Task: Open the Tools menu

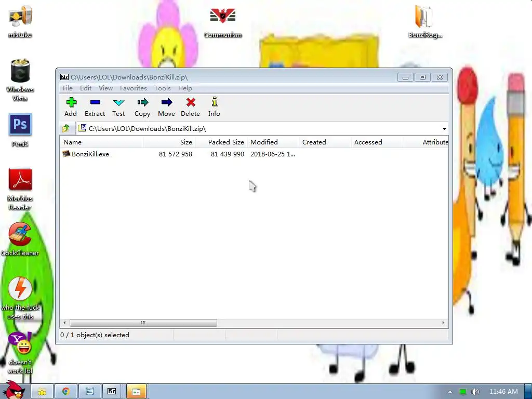Action: [163, 88]
